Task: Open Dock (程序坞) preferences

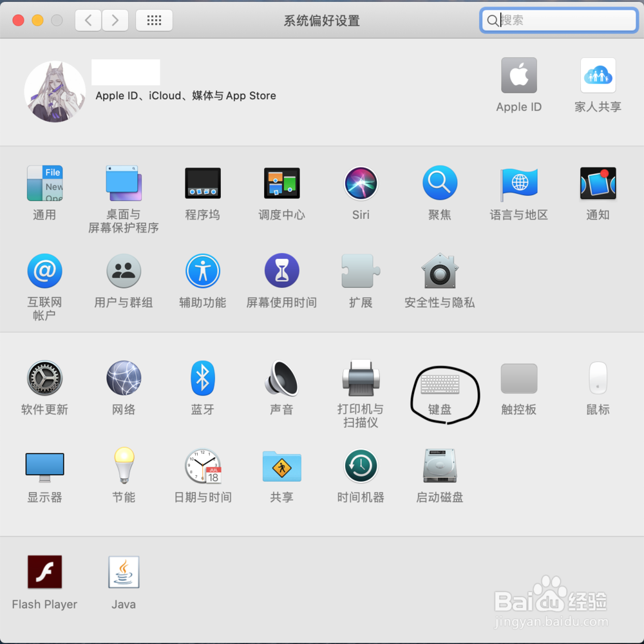Action: (203, 184)
